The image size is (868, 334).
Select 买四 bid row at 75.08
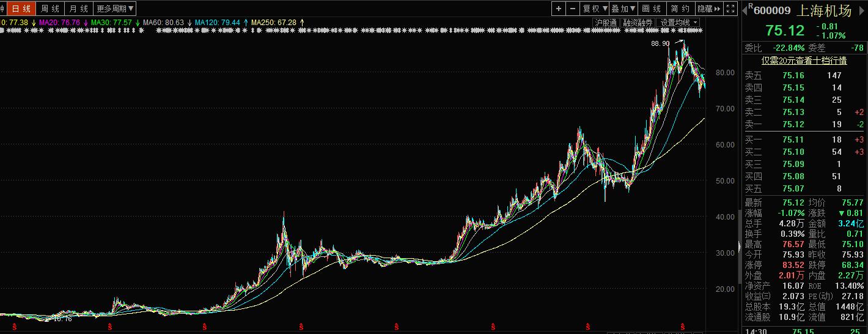(x=804, y=176)
